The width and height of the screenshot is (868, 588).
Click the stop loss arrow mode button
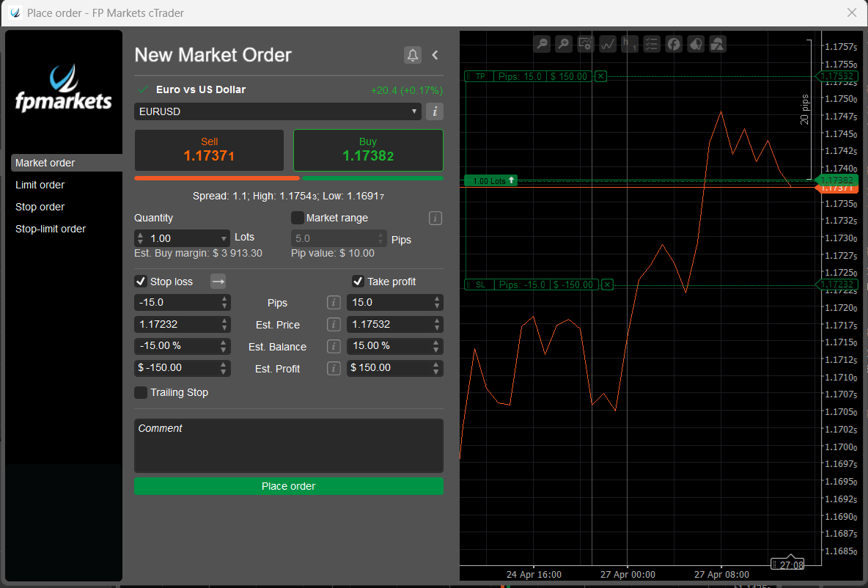pos(218,282)
